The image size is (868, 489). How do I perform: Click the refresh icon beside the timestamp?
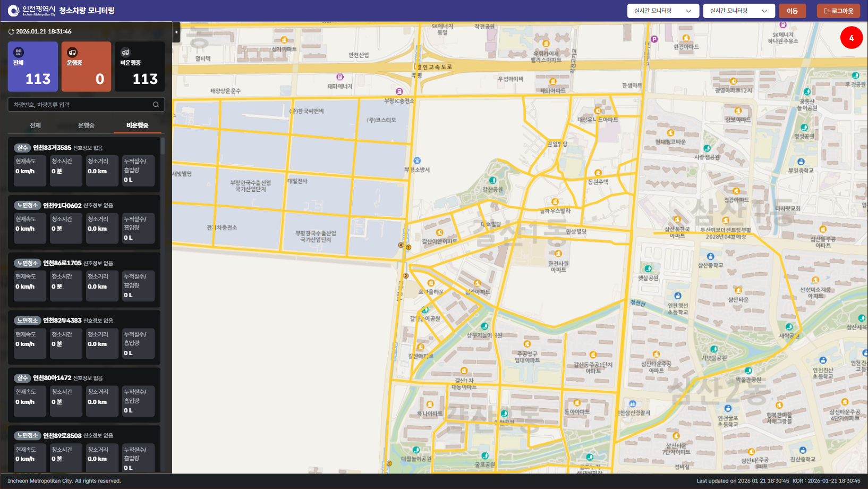[x=11, y=32]
